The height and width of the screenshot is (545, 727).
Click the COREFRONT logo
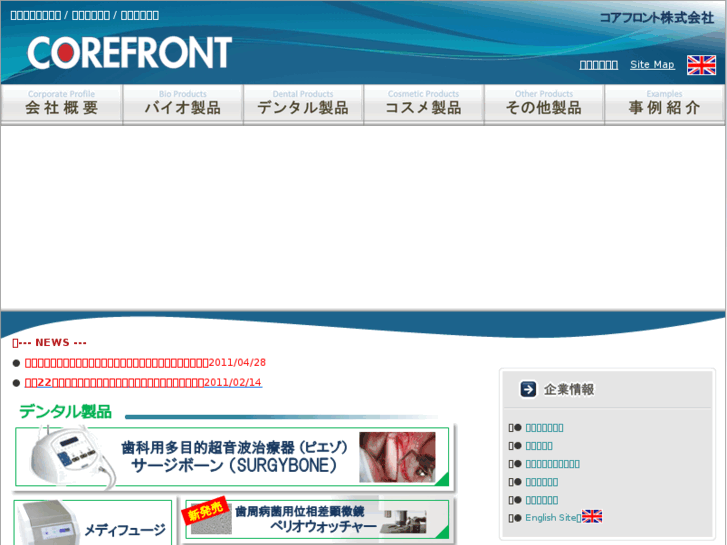129,53
